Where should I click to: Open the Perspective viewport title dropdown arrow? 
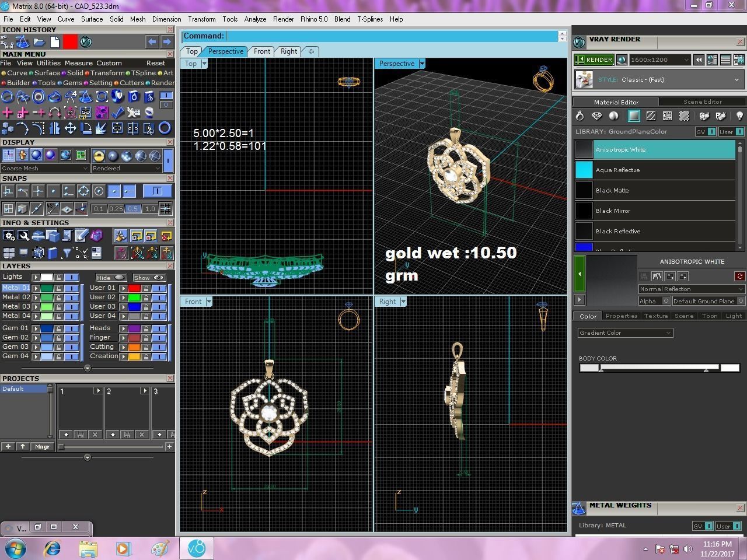422,64
